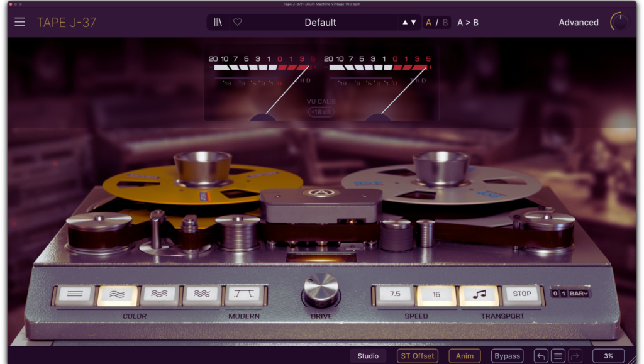Switch to state A
This screenshot has height=364, width=644.
(428, 23)
